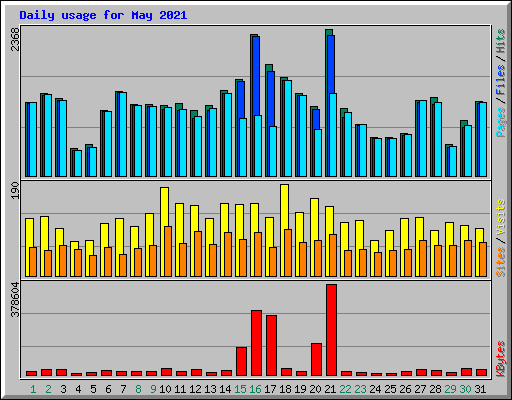Screen dimensions: 512x400
Task: Click day 31 on the x-axis
Action: tap(480, 389)
